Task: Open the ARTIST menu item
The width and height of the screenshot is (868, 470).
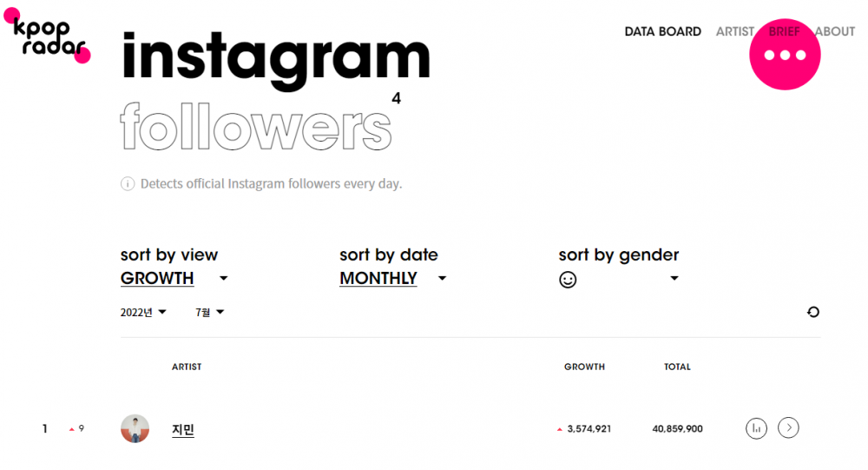Action: 734,31
